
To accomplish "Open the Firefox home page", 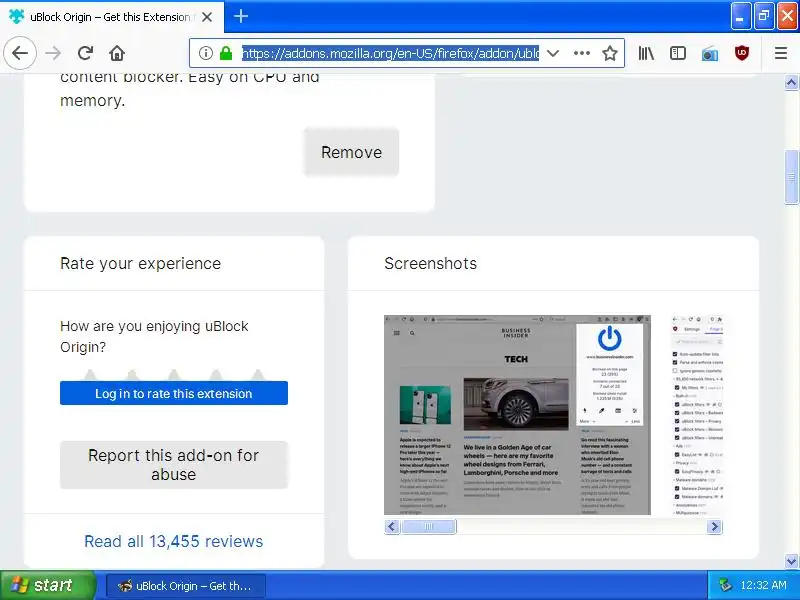I will 117,53.
